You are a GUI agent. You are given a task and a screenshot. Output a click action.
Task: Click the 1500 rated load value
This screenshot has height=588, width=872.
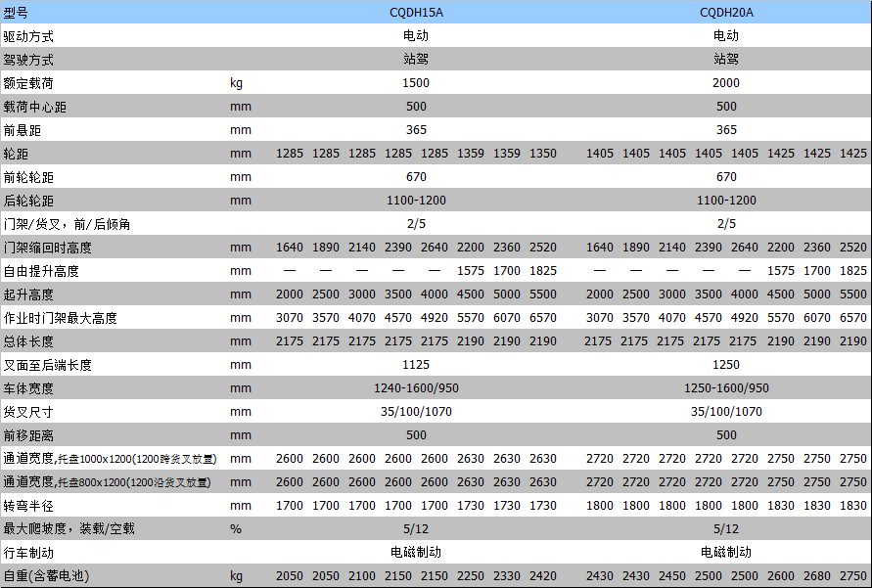(x=416, y=83)
